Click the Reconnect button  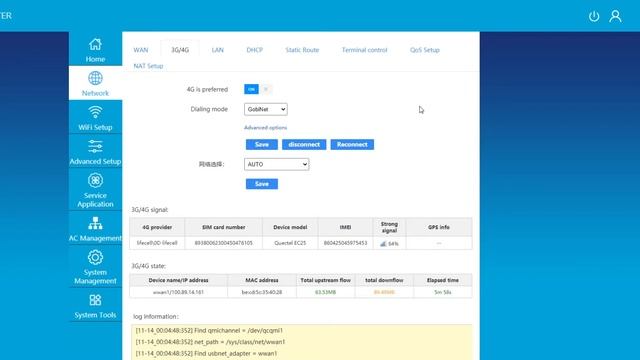tap(352, 144)
